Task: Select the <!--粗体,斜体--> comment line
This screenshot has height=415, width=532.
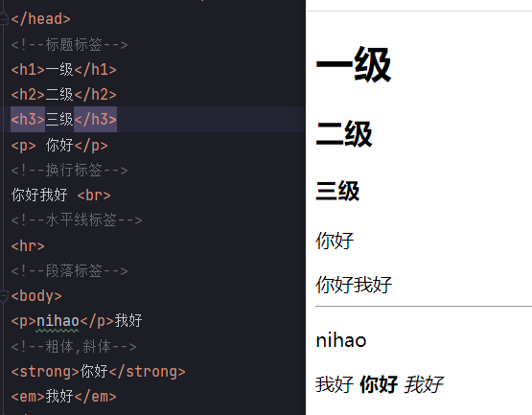Action: (x=74, y=346)
